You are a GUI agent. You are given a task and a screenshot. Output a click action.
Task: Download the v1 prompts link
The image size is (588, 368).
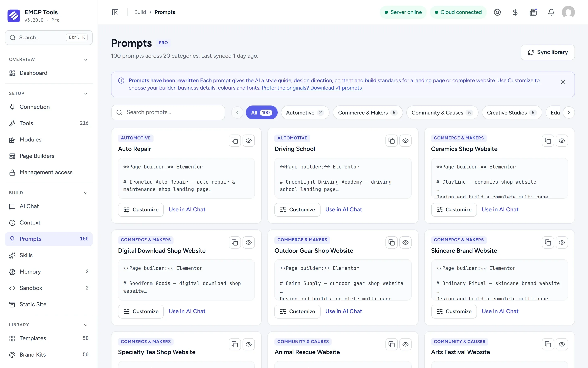coord(312,88)
